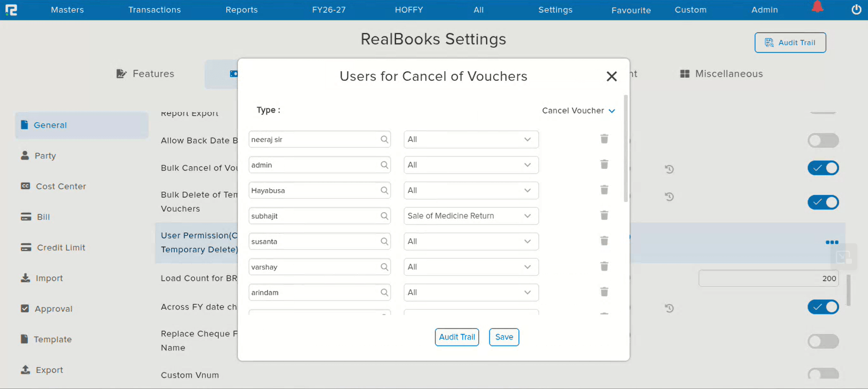
Task: Expand the All dropdown for susanta
Action: point(471,242)
